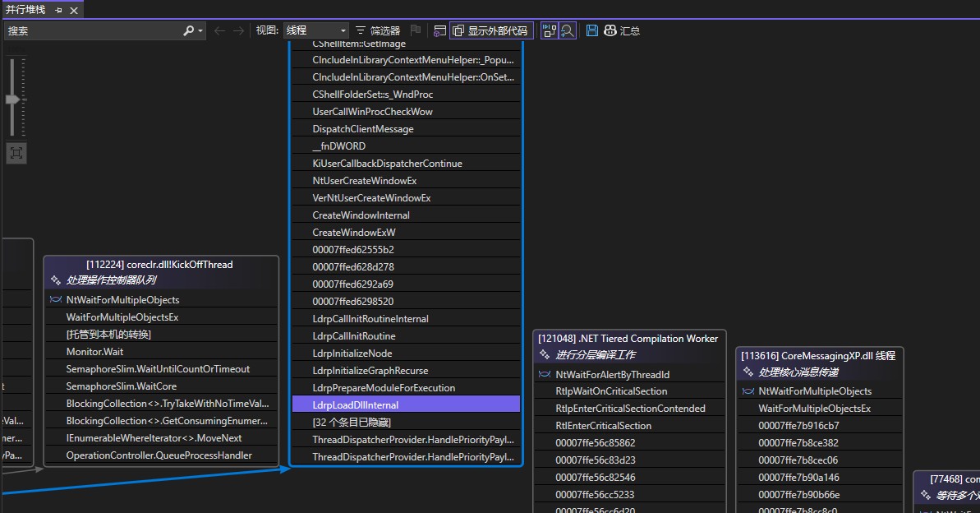Click the back navigation arrow
Viewport: 980px width, 513px height.
tap(219, 30)
